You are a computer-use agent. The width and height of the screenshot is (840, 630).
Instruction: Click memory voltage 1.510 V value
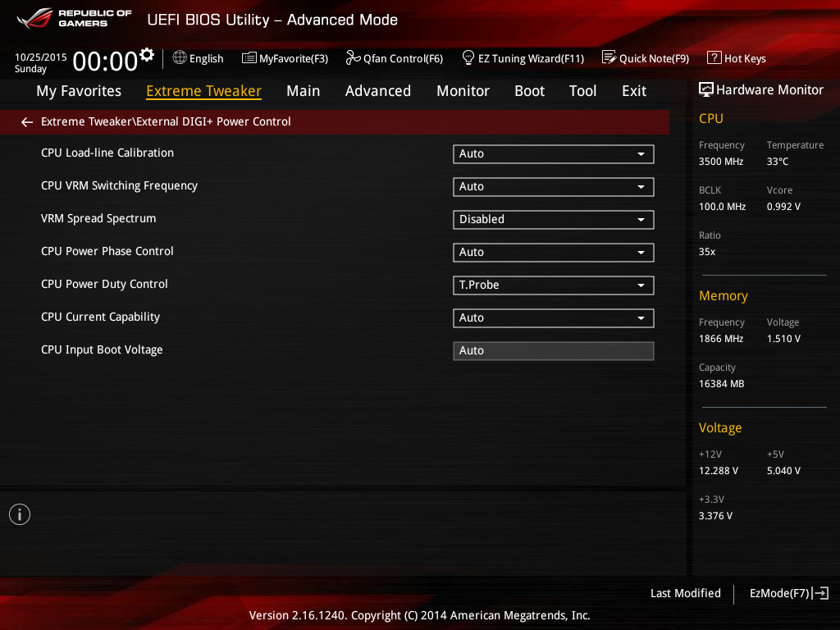coord(783,339)
